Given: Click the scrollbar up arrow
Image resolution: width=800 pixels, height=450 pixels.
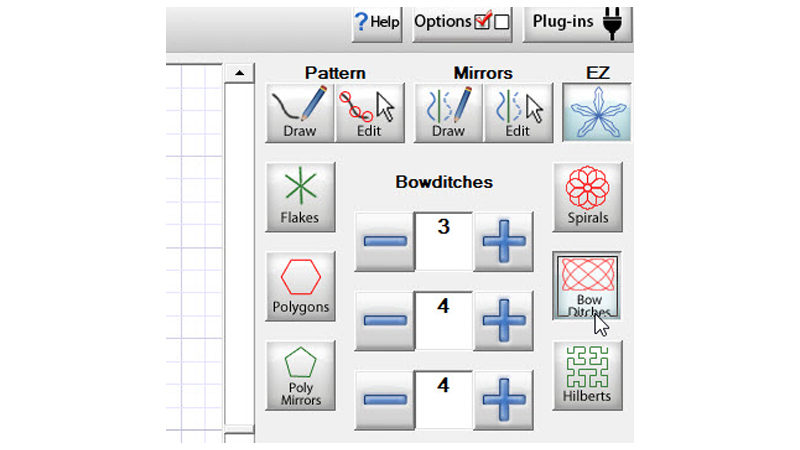Looking at the screenshot, I should pyautogui.click(x=239, y=73).
